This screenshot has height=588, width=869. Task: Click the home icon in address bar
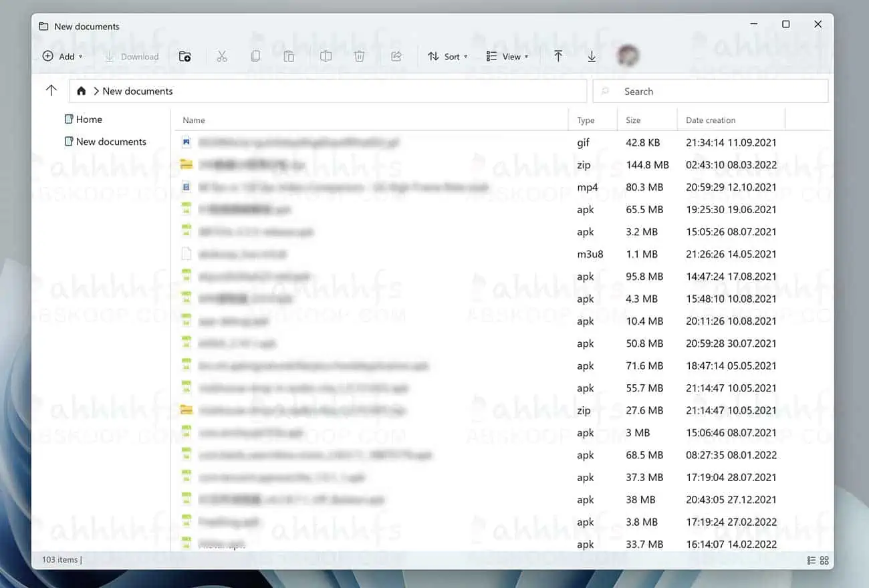(x=82, y=91)
